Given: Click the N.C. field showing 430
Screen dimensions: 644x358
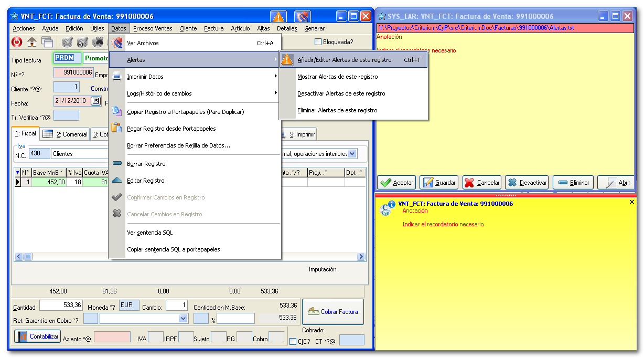Looking at the screenshot, I should (x=40, y=154).
